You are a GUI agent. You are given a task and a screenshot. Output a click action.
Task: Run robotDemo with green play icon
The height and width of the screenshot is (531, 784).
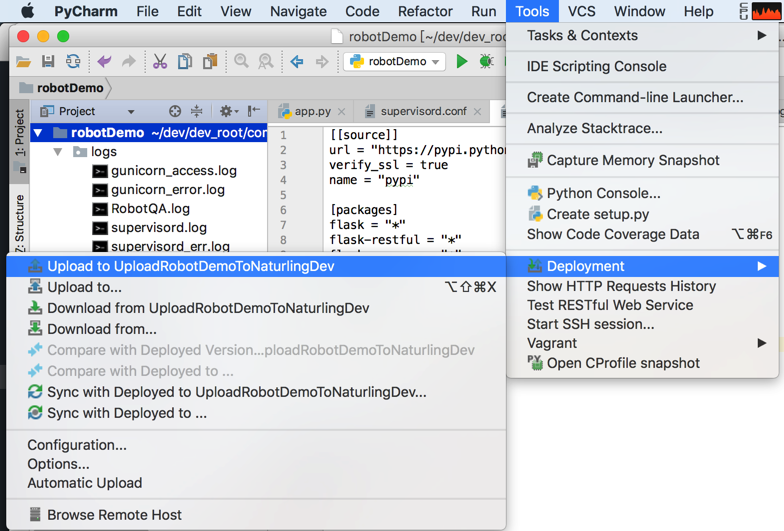coord(462,62)
